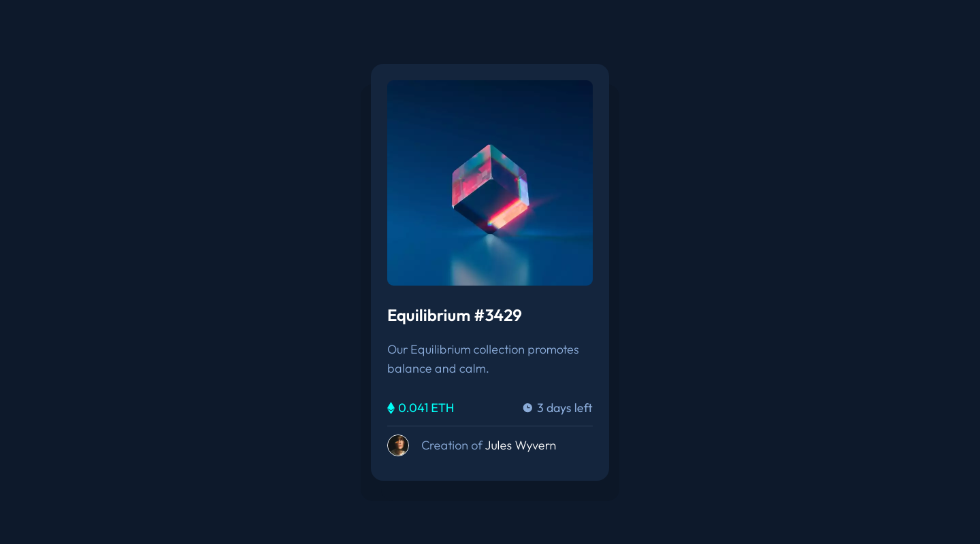The height and width of the screenshot is (544, 980).
Task: Click the words balance and calm
Action: [x=438, y=369]
